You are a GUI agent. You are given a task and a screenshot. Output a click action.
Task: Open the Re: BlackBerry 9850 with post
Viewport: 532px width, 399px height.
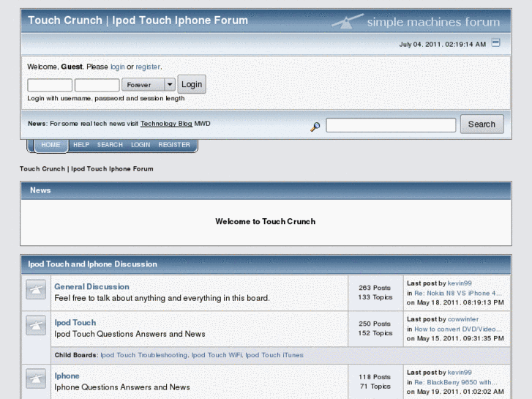456,382
